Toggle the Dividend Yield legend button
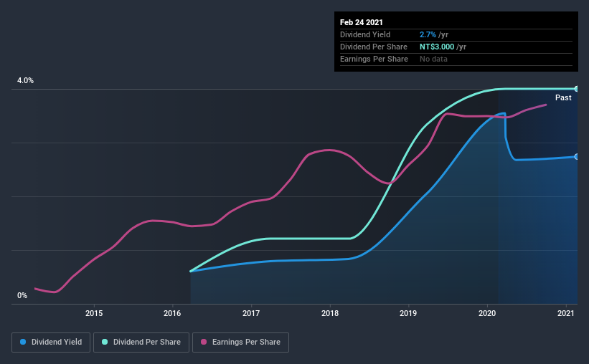The width and height of the screenshot is (589, 364). click(x=51, y=343)
